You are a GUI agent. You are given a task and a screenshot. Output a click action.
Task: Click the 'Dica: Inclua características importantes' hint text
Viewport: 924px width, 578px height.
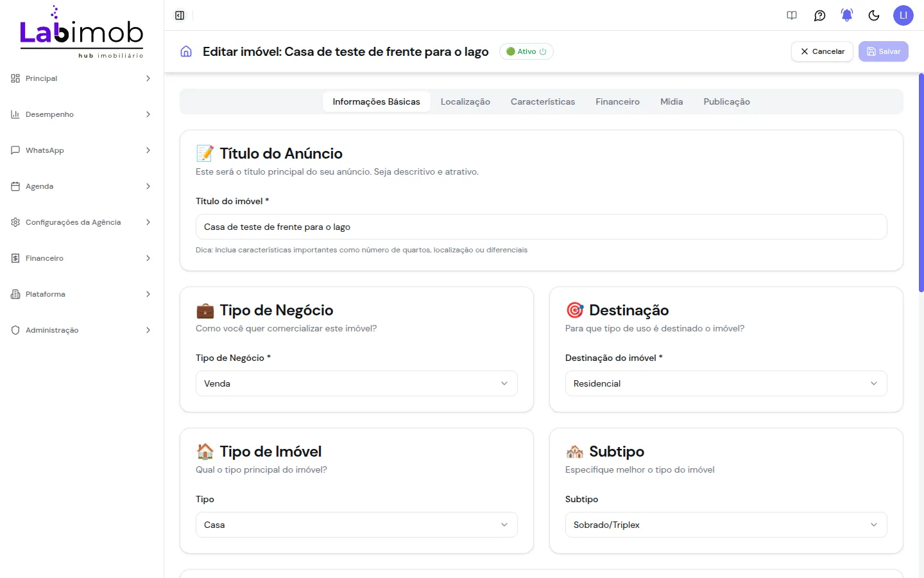tap(361, 250)
